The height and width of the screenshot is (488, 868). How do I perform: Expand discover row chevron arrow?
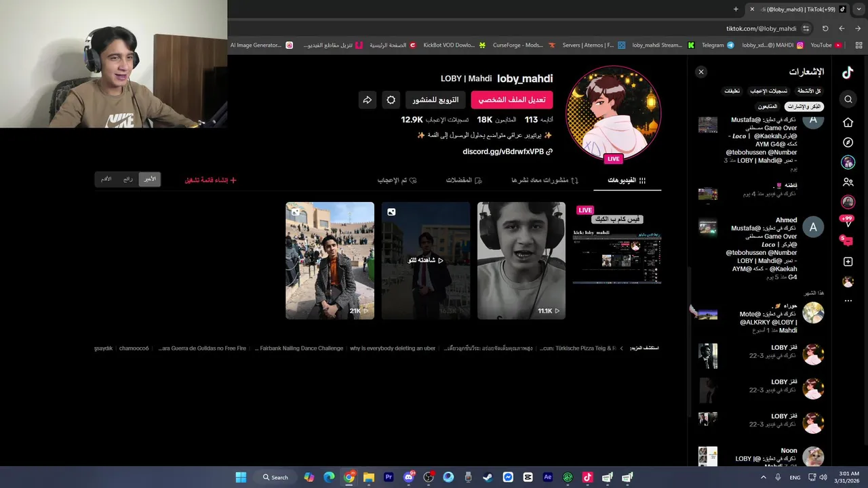(x=622, y=348)
